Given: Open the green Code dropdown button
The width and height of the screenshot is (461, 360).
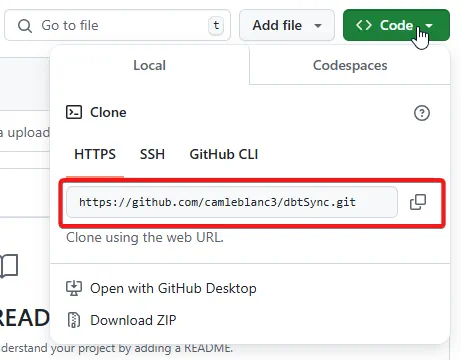Looking at the screenshot, I should pos(396,25).
